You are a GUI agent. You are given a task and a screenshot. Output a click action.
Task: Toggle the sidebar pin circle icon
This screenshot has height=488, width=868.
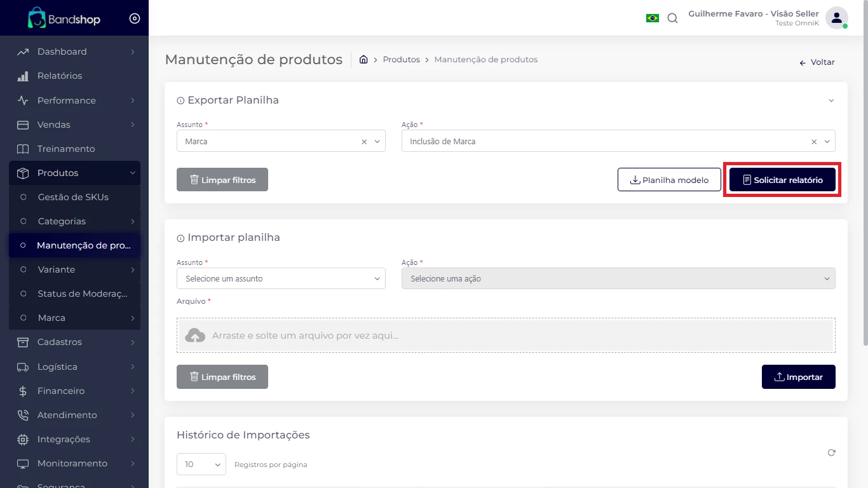tap(134, 18)
